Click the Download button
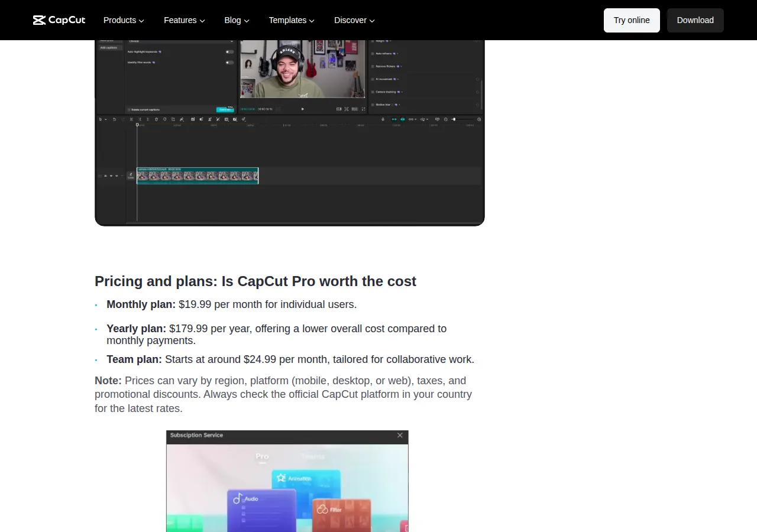757x532 pixels. (x=695, y=20)
